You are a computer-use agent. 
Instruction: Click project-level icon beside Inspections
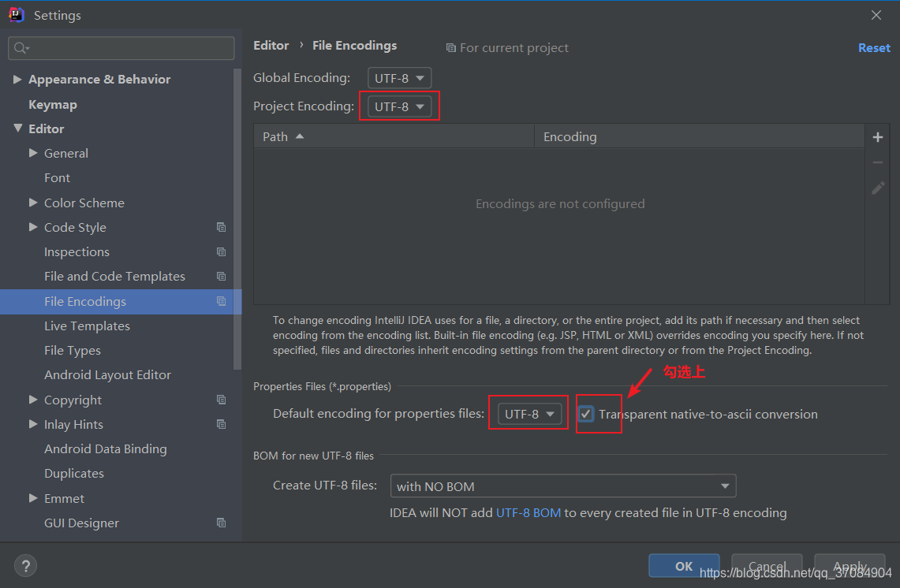pyautogui.click(x=221, y=252)
